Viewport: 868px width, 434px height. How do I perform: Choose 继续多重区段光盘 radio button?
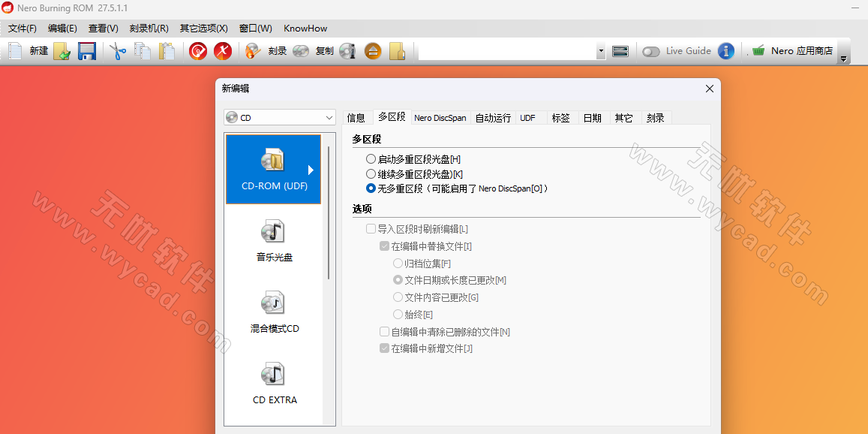(371, 173)
